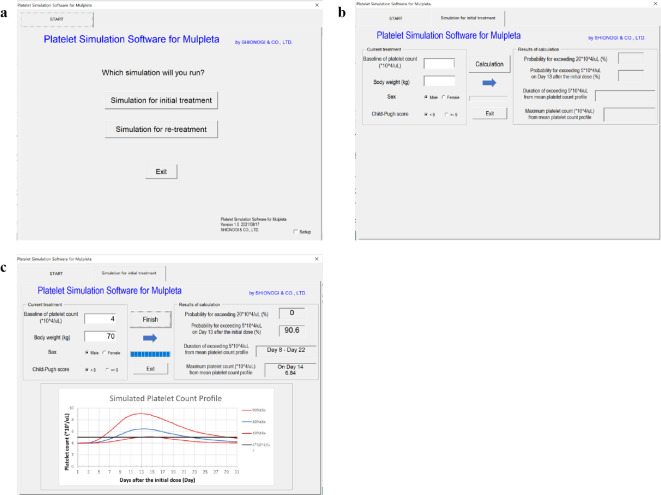661x495 pixels.
Task: Open START tab in panel b
Action: pos(395,18)
